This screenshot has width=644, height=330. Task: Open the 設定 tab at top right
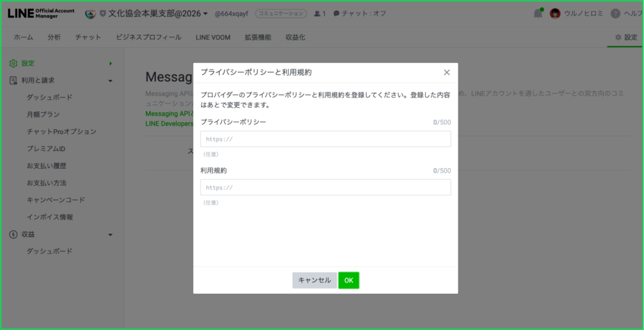coord(626,37)
